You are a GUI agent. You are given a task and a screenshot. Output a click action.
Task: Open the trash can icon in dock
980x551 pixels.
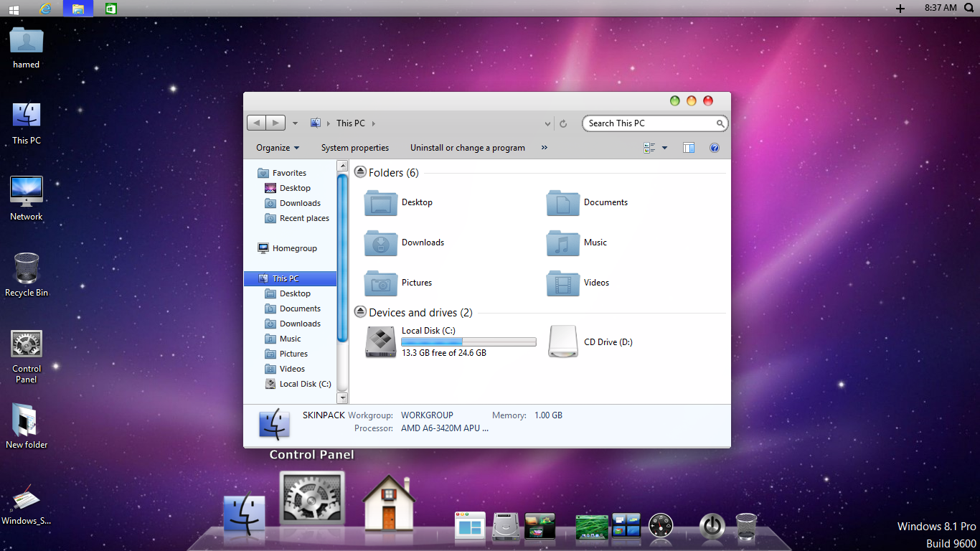pos(746,526)
